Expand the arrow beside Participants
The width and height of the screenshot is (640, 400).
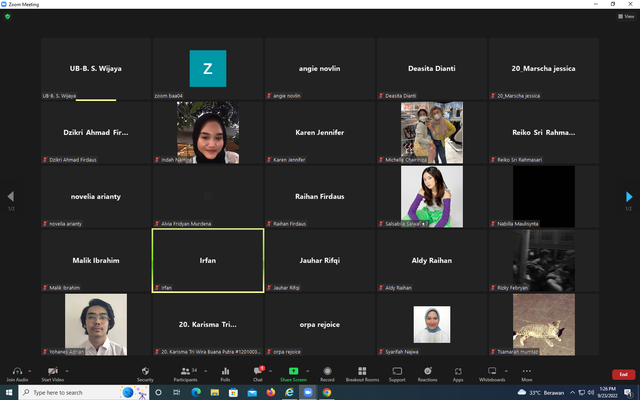coord(205,371)
